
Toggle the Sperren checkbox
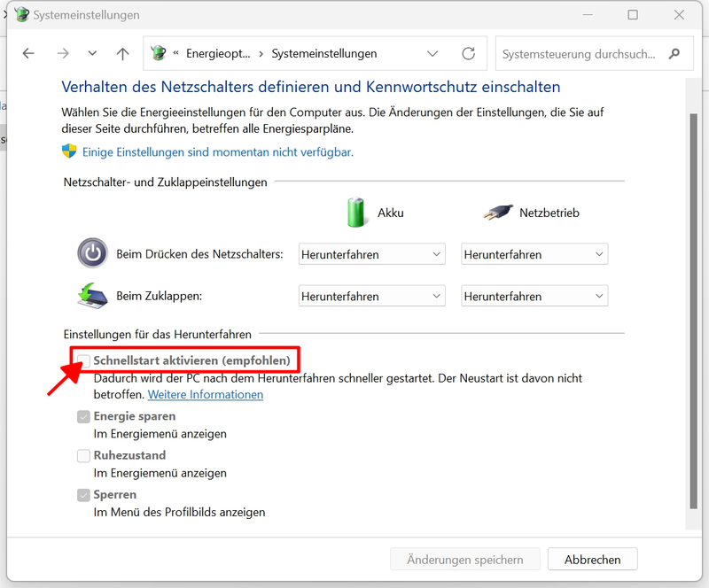(83, 495)
